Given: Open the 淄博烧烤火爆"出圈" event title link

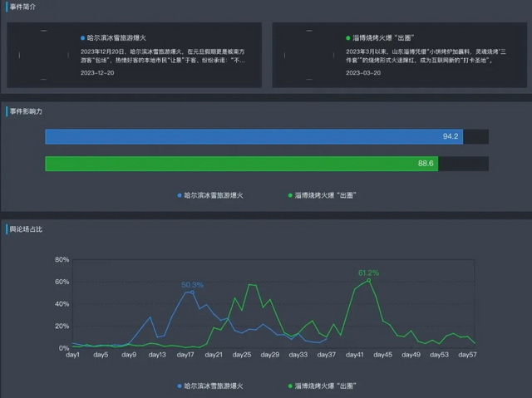Looking at the screenshot, I should [x=384, y=38].
